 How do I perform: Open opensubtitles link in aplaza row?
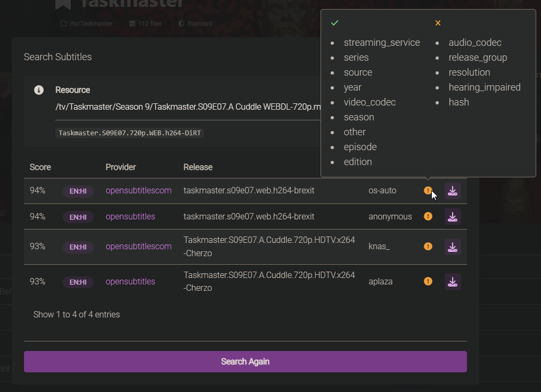(130, 282)
